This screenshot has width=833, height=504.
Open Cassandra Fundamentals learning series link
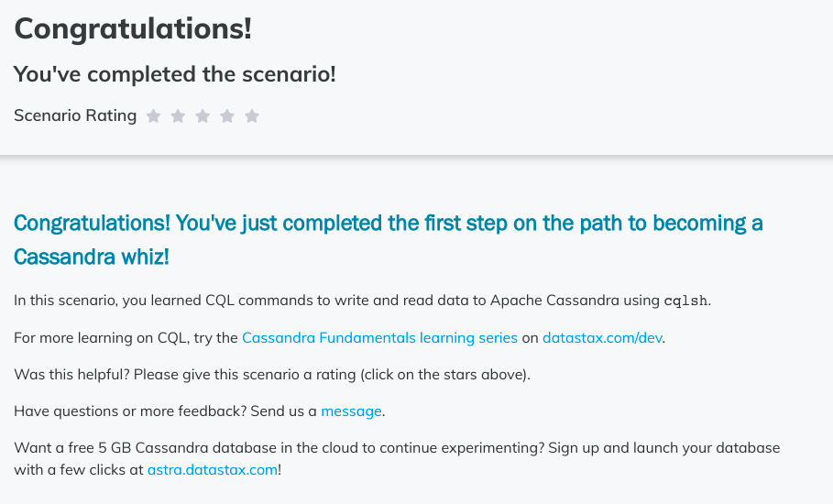(x=379, y=338)
